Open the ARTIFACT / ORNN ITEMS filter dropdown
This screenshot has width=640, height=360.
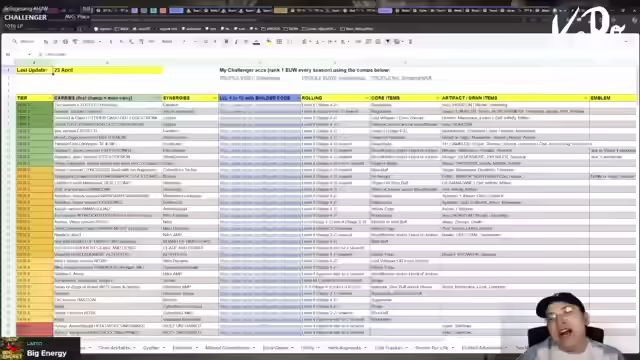pyautogui.click(x=586, y=98)
